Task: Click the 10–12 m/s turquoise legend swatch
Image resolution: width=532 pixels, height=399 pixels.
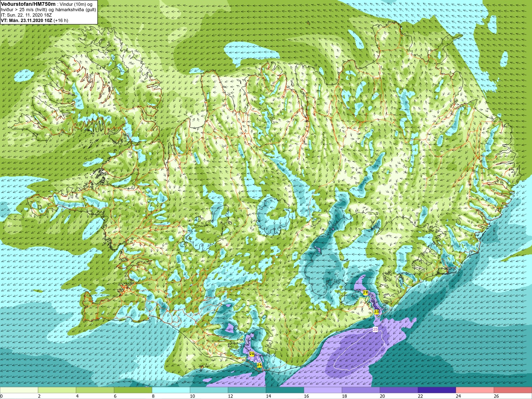Action: click(x=209, y=390)
